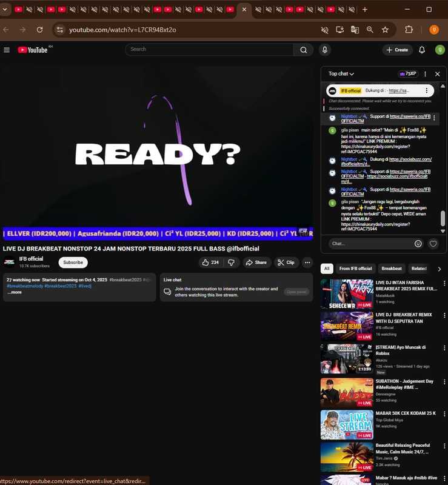
Task: Open notifications bell
Action: [422, 50]
